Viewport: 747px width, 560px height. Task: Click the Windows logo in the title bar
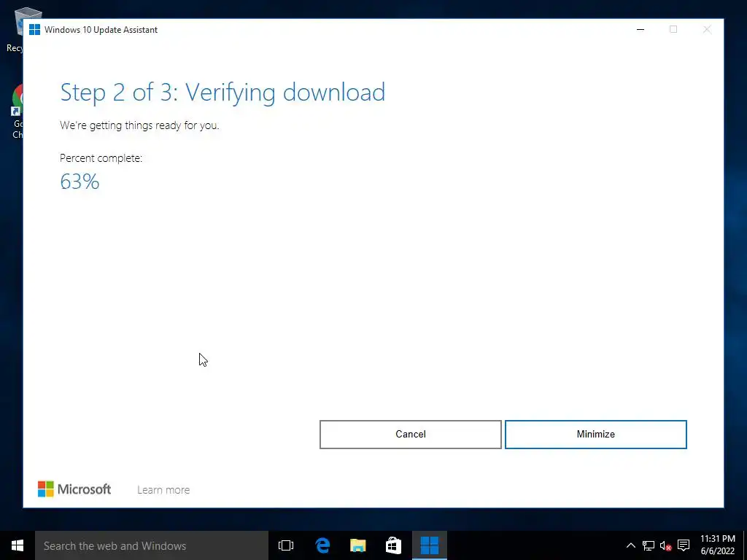[35, 29]
